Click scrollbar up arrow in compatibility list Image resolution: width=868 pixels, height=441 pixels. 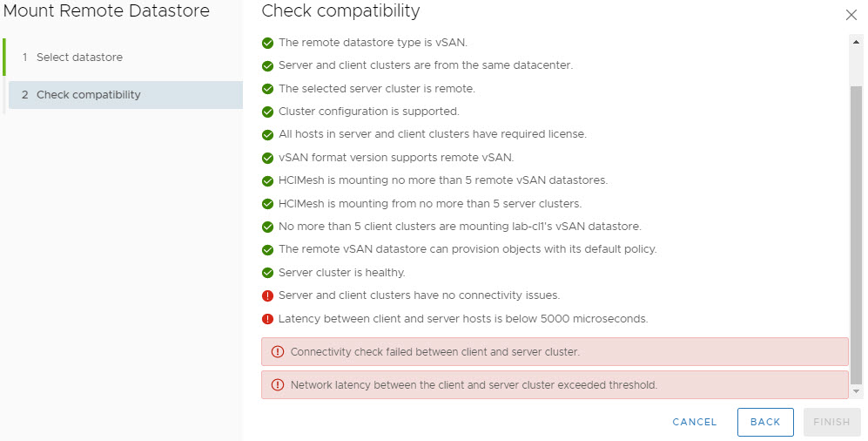pos(857,40)
